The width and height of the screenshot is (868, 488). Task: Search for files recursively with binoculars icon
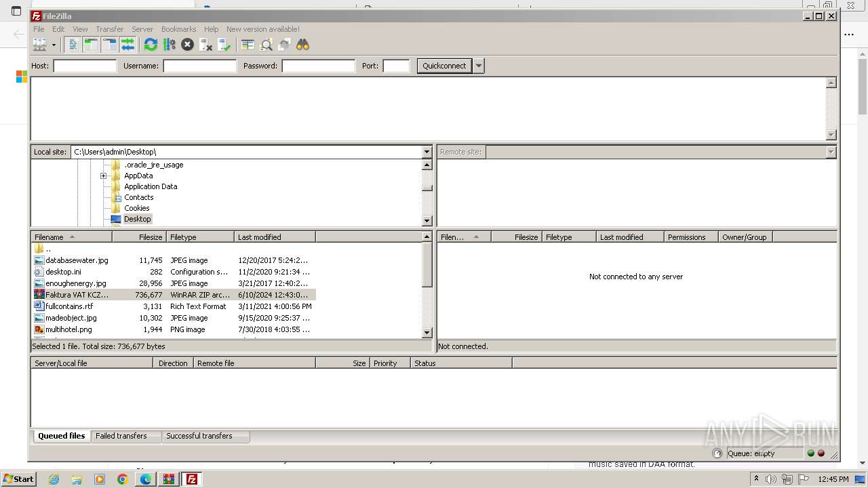pyautogui.click(x=302, y=45)
